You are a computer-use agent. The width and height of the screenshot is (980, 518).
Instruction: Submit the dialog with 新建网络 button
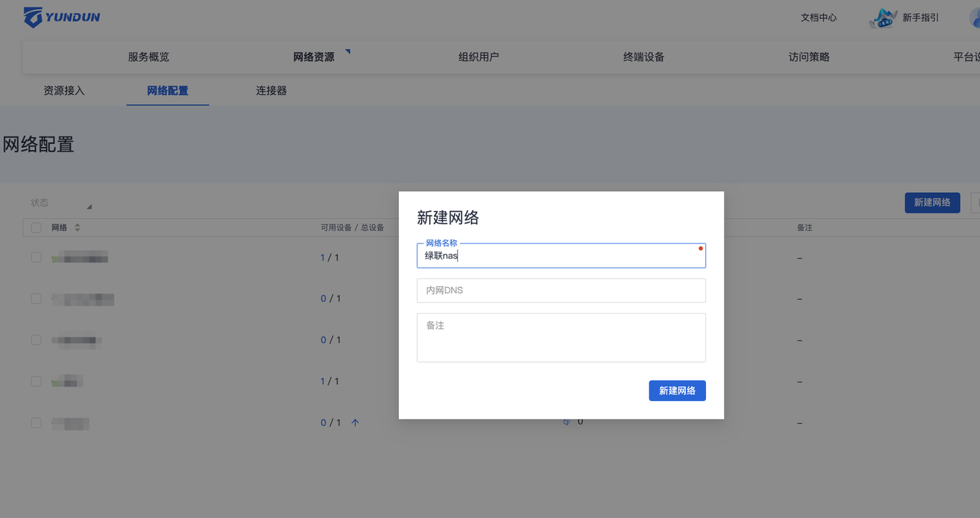tap(677, 391)
